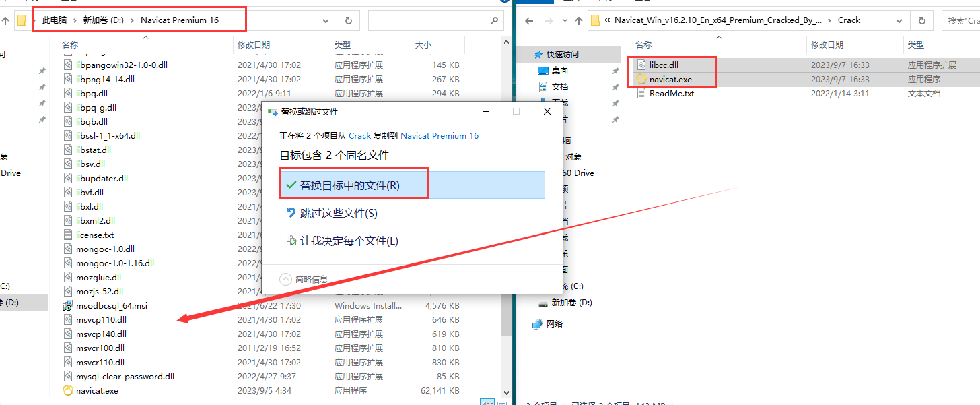Sort by 修改日期 column in the left window
This screenshot has width=980, height=405.
pyautogui.click(x=253, y=44)
